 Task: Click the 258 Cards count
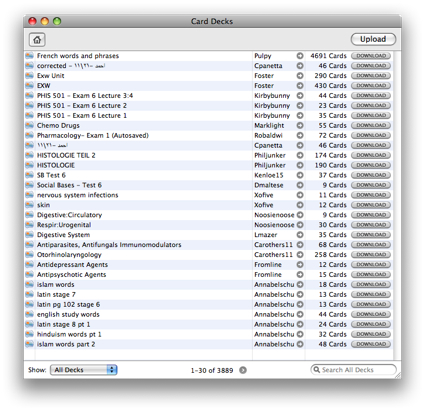[330, 255]
